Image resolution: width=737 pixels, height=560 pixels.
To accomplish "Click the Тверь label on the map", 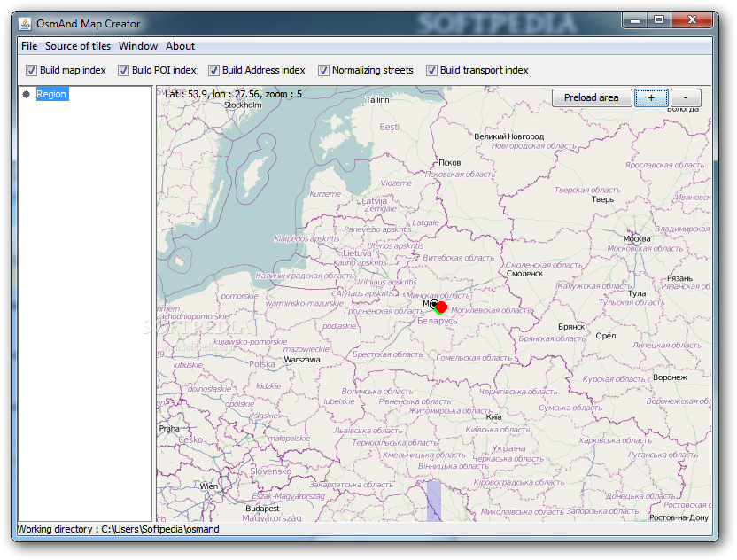I will (x=602, y=199).
